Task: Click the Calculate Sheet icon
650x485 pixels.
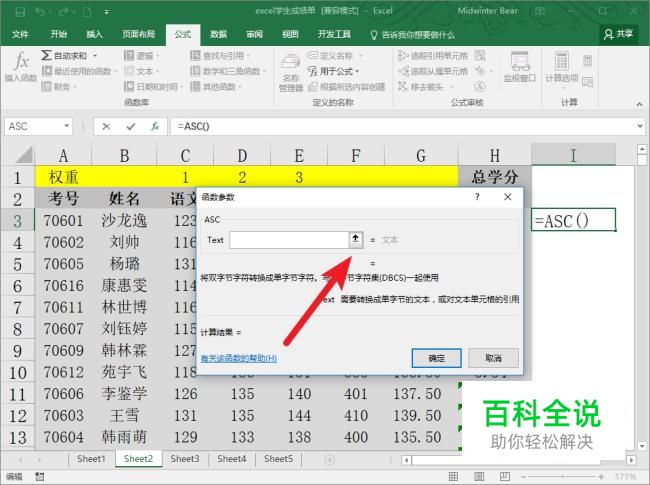Action: pos(587,82)
